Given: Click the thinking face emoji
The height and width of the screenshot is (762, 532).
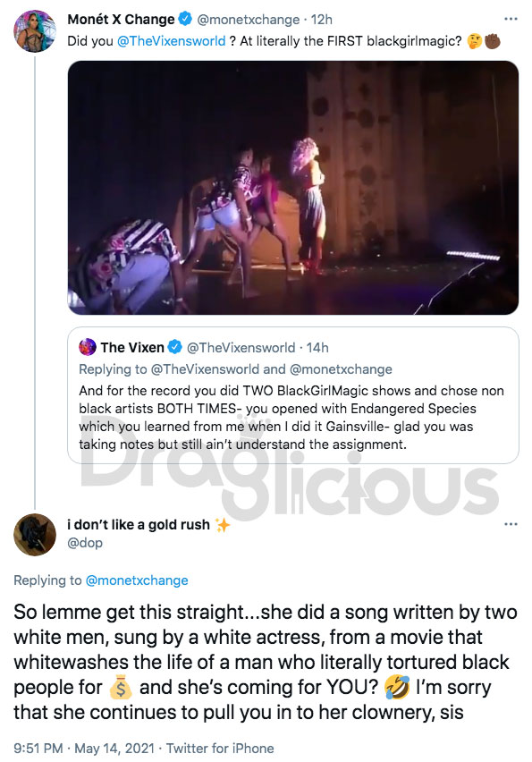Looking at the screenshot, I should tap(474, 41).
